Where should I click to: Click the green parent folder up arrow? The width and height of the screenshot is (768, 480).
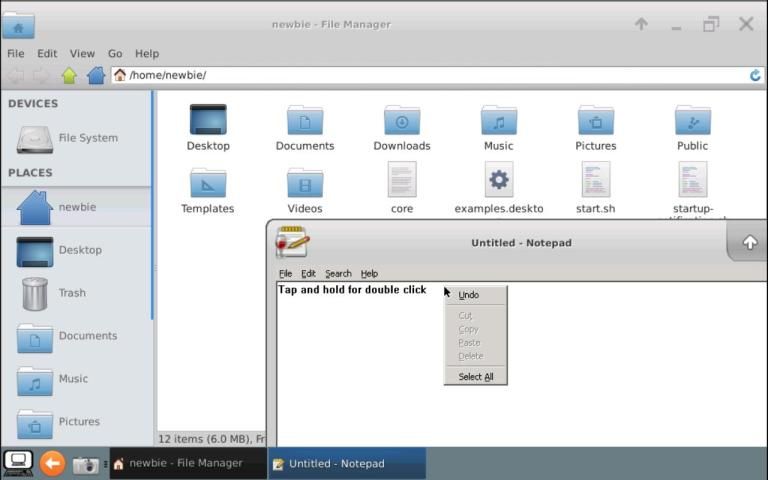click(x=69, y=75)
